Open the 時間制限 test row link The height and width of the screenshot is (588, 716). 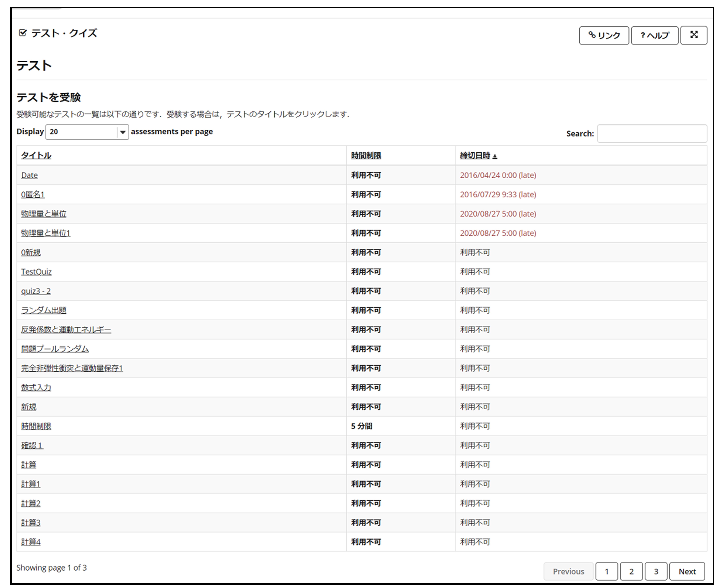coord(36,426)
